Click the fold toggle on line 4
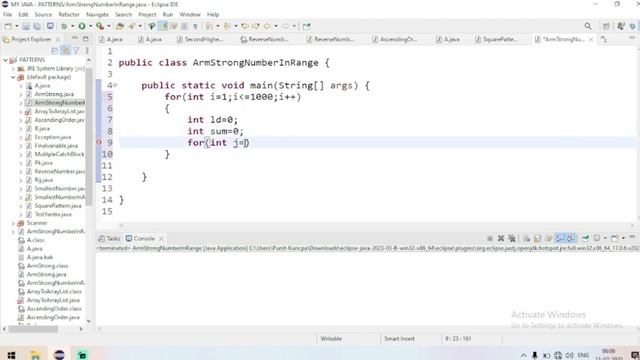 click(x=116, y=85)
